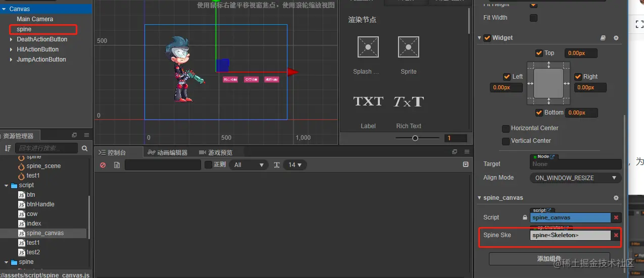Select the spine_canvas script asset
The image size is (644, 278).
pyautogui.click(x=44, y=233)
